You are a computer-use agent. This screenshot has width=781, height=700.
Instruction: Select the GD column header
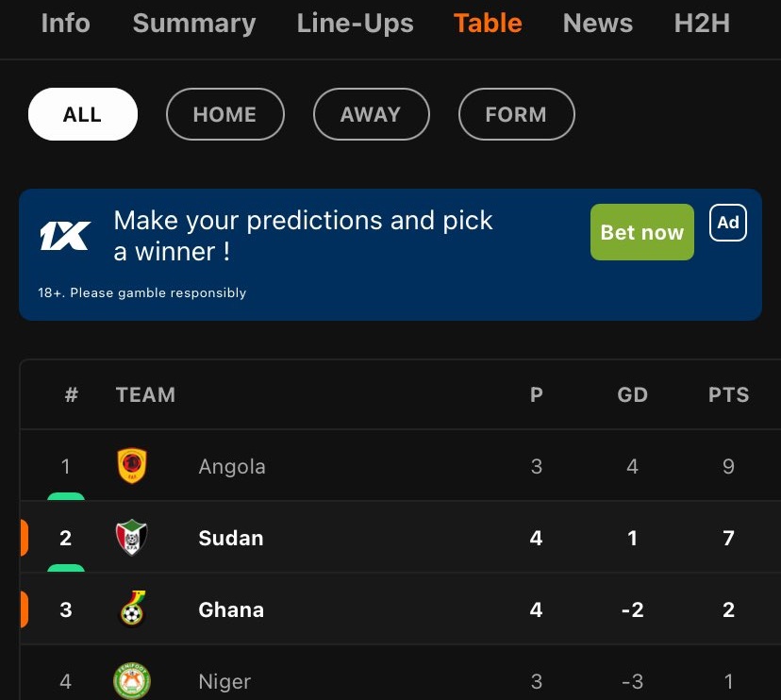(x=633, y=394)
